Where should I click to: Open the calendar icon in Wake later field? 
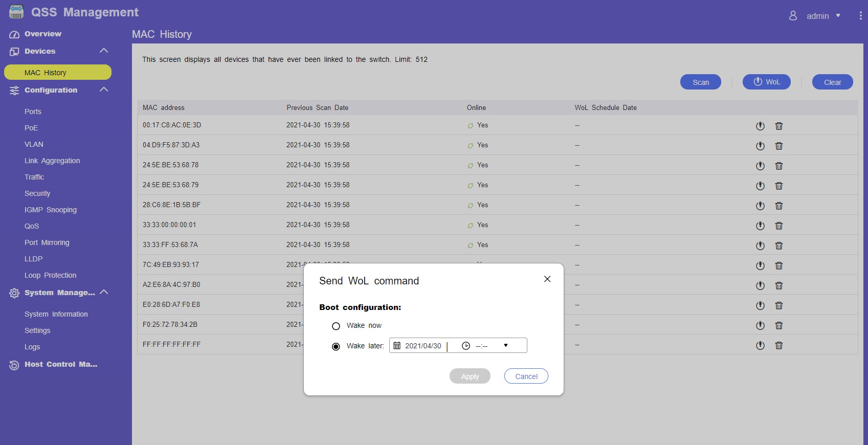coord(397,346)
